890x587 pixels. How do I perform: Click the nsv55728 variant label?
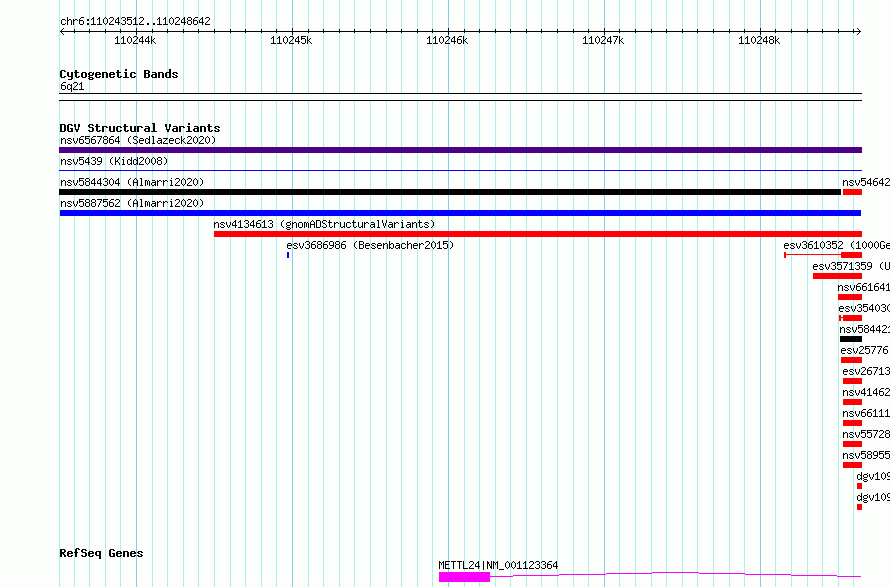(x=866, y=434)
